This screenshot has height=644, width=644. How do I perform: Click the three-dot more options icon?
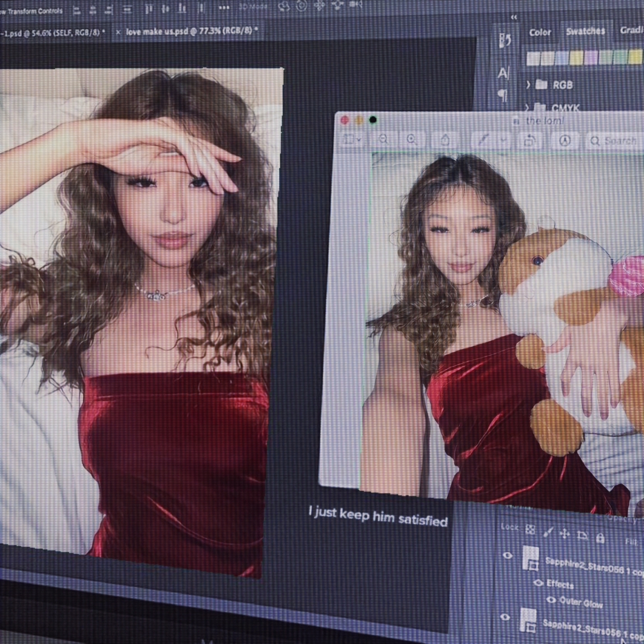point(224,7)
